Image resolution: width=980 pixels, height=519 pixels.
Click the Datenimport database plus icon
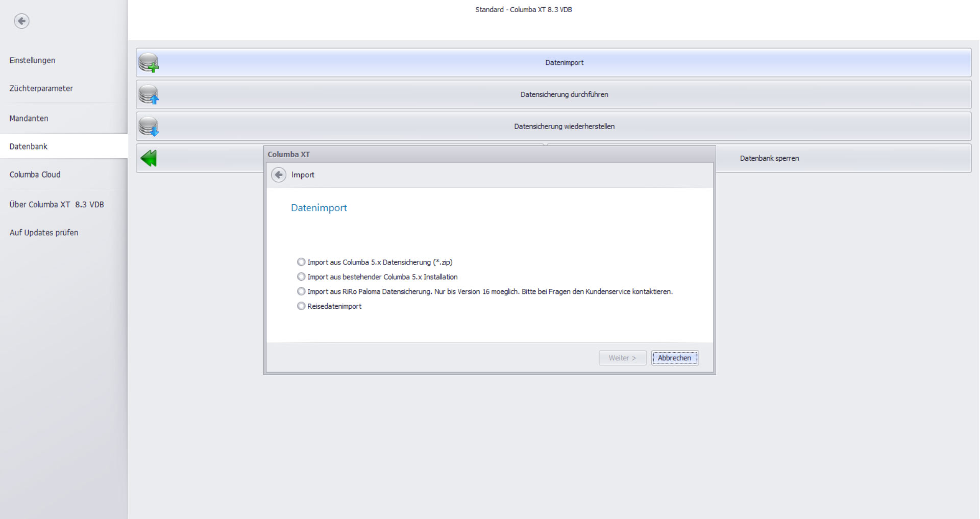point(149,63)
